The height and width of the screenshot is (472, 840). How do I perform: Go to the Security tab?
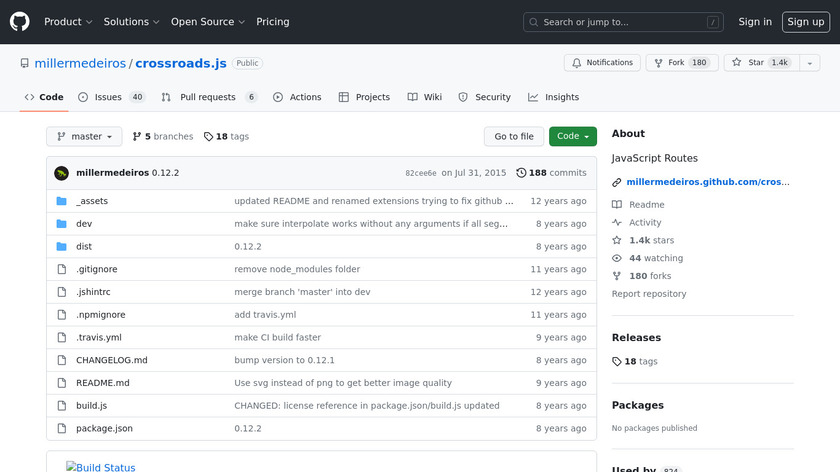click(485, 97)
